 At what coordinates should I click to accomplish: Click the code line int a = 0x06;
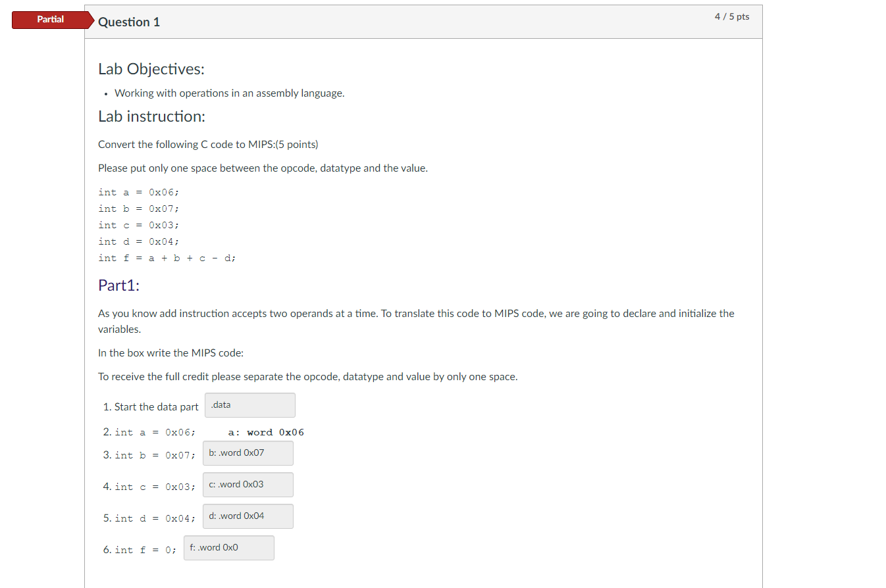140,192
